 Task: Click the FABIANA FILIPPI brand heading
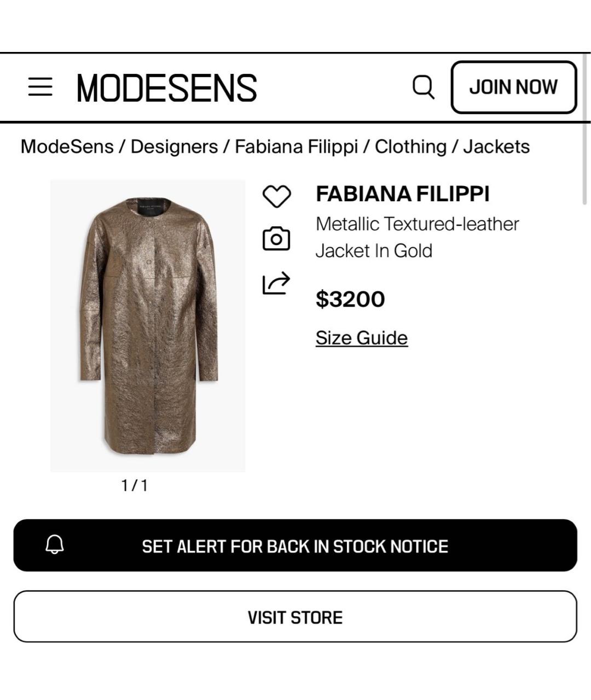pos(402,194)
